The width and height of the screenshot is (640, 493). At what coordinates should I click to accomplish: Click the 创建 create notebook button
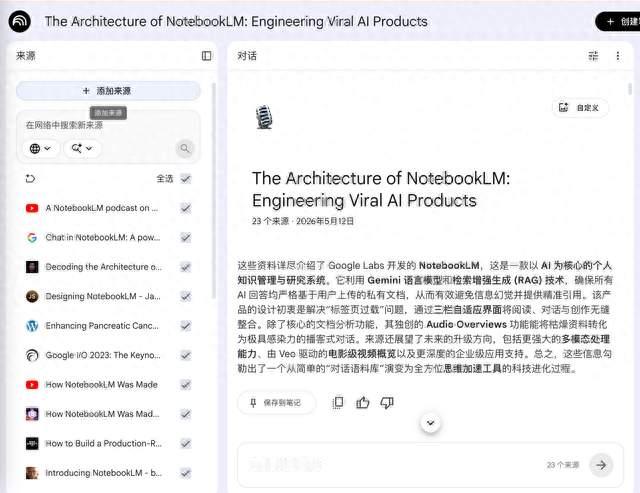pos(618,21)
